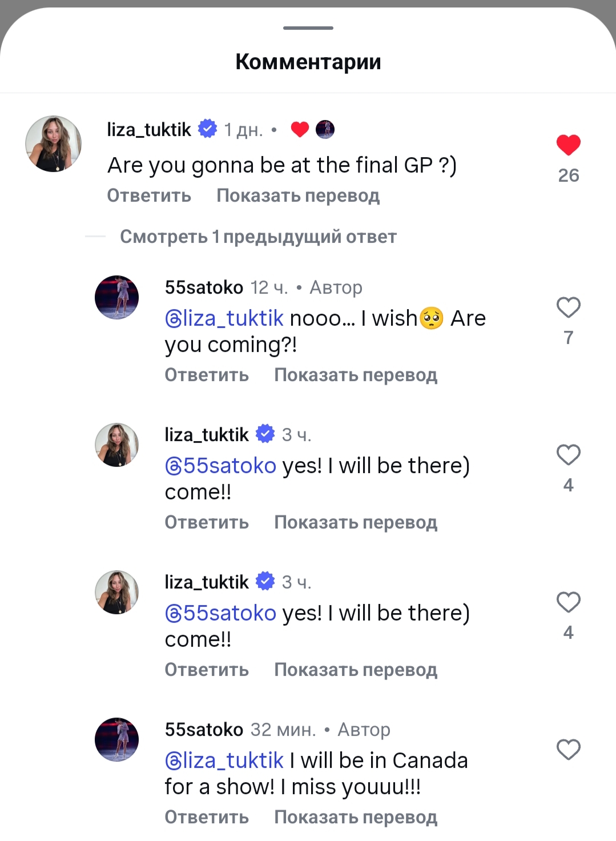This screenshot has width=616, height=841.
Task: Tap verified badge beside liza_tuktik in top comment
Action: pyautogui.click(x=208, y=129)
